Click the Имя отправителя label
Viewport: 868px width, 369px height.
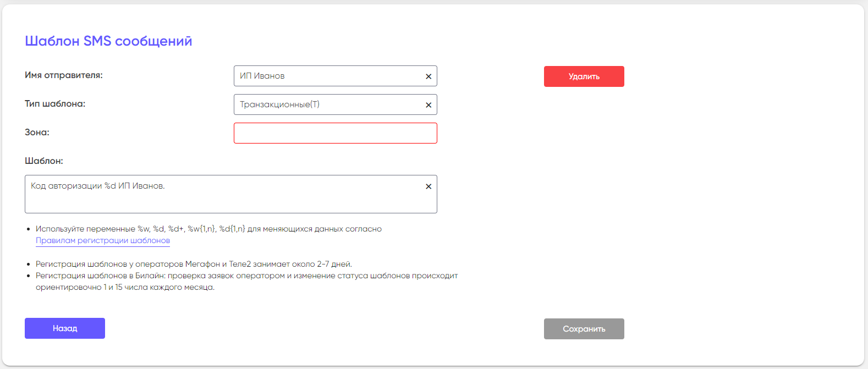tap(64, 75)
